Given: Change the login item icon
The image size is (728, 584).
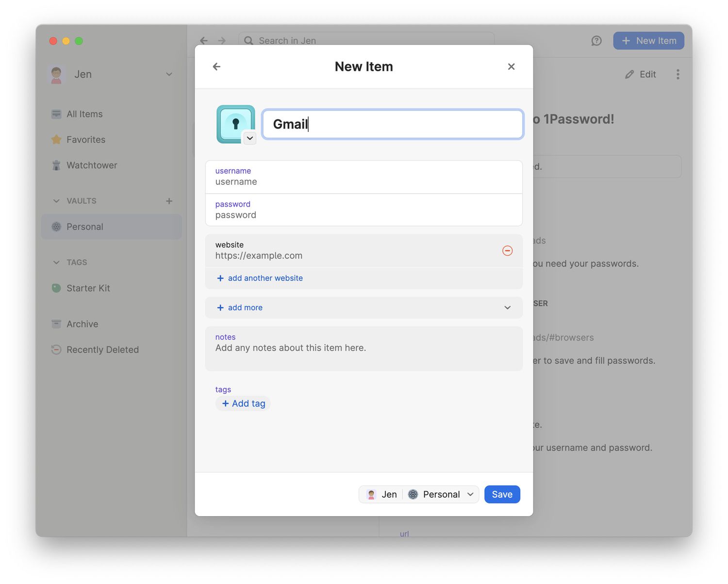Looking at the screenshot, I should pos(235,124).
